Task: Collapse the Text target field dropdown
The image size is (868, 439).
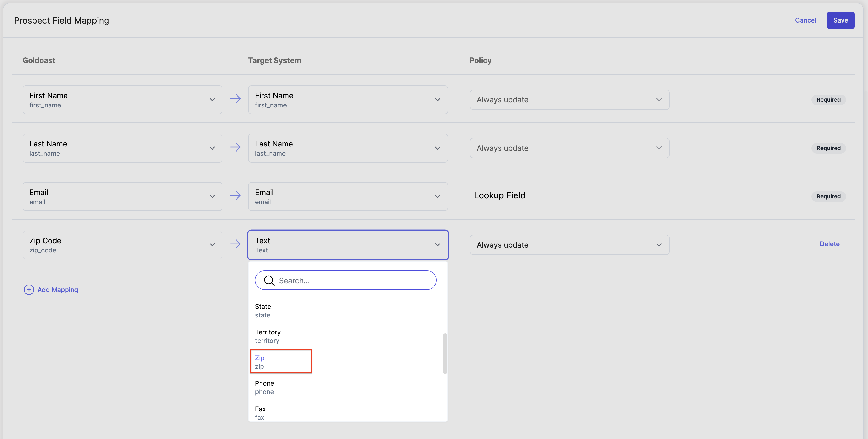Action: 437,245
